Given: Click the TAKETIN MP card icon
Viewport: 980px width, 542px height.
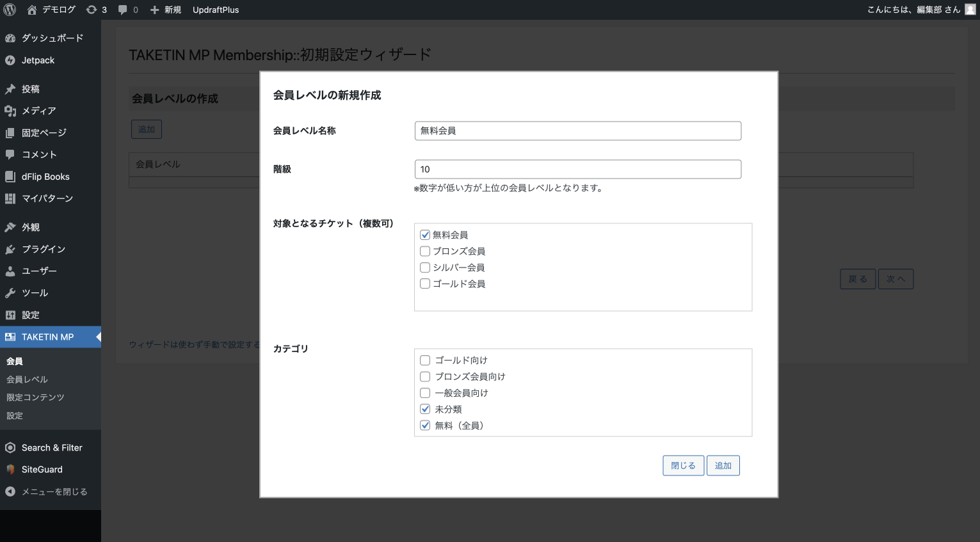Looking at the screenshot, I should pos(10,337).
